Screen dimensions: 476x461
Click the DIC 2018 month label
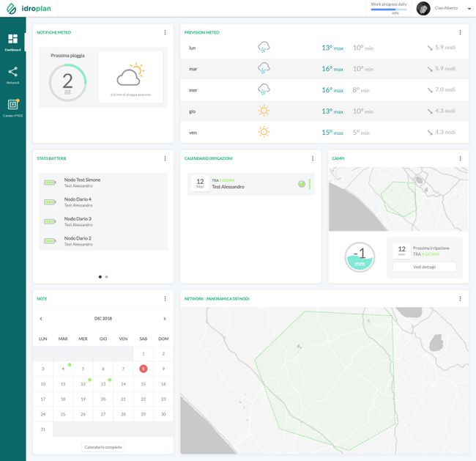(103, 319)
